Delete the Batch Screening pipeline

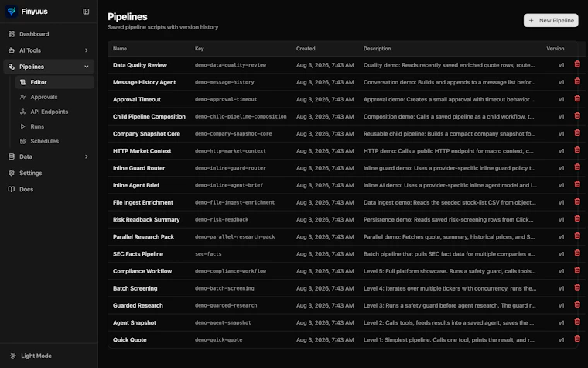577,287
